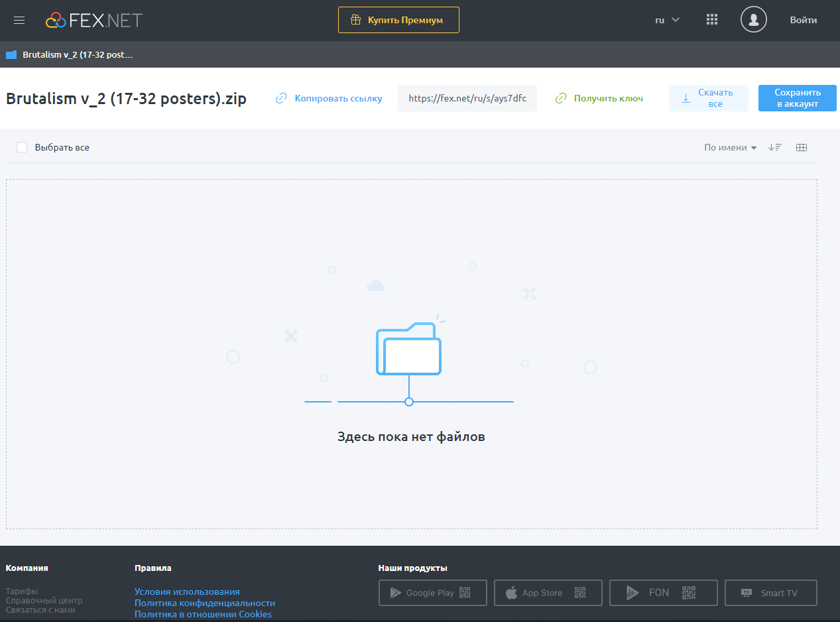The height and width of the screenshot is (622, 840).
Task: Check the "Выбрать все" checkbox
Action: tap(22, 147)
